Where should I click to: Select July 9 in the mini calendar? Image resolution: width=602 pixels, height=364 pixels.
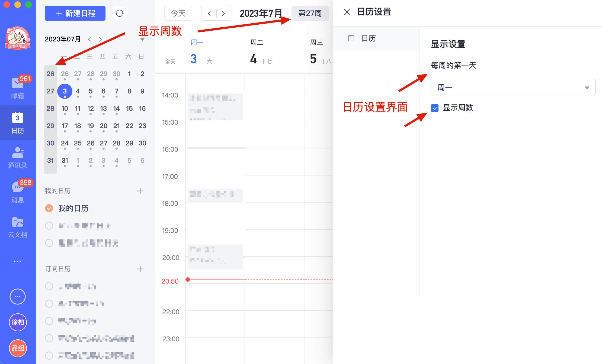click(142, 91)
